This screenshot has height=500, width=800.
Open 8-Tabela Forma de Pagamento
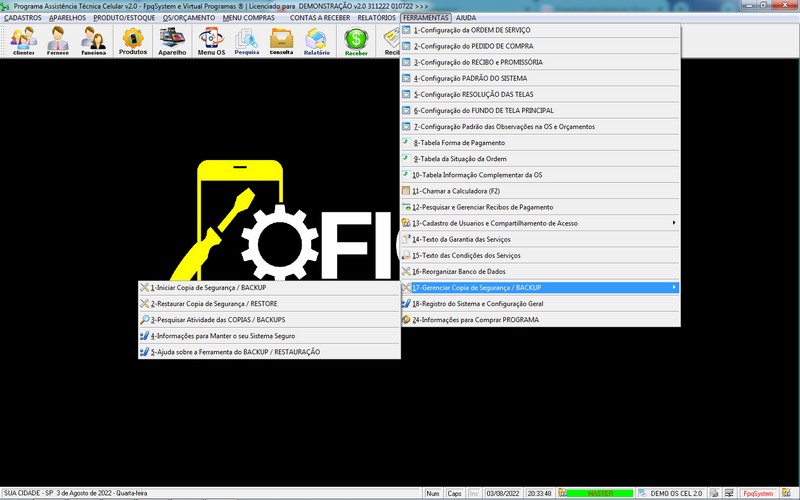[540, 143]
